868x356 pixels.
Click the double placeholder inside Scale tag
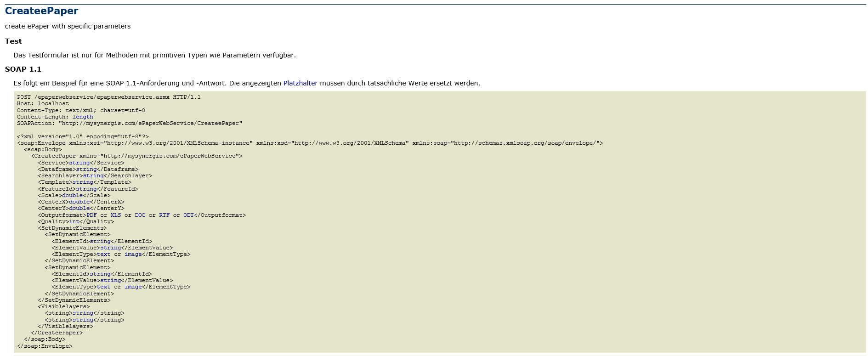click(73, 195)
